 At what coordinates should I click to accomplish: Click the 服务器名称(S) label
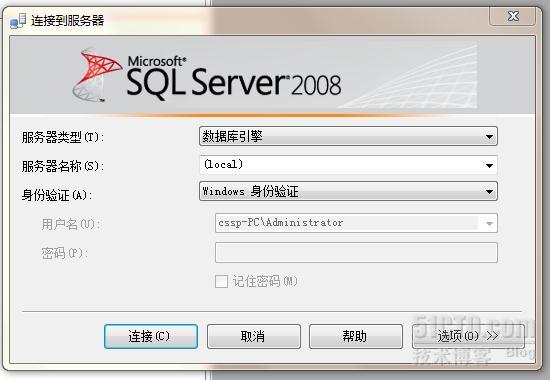(x=62, y=166)
